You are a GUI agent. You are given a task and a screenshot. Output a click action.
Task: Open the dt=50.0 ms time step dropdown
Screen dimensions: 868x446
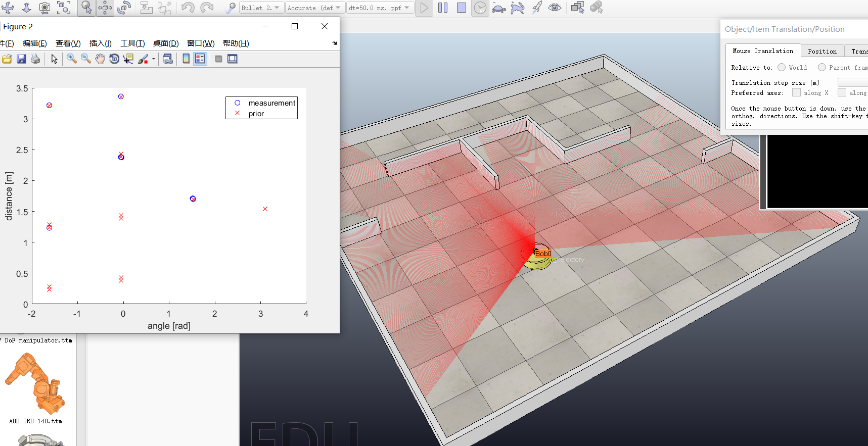click(380, 8)
